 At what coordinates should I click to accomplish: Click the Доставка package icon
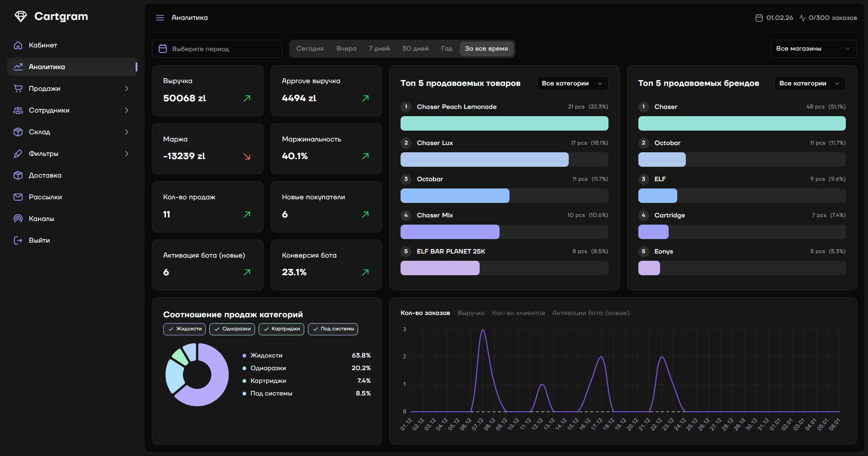click(18, 175)
